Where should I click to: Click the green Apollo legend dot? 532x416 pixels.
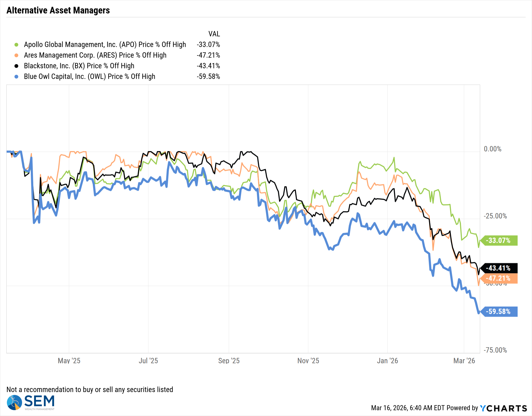(x=16, y=45)
